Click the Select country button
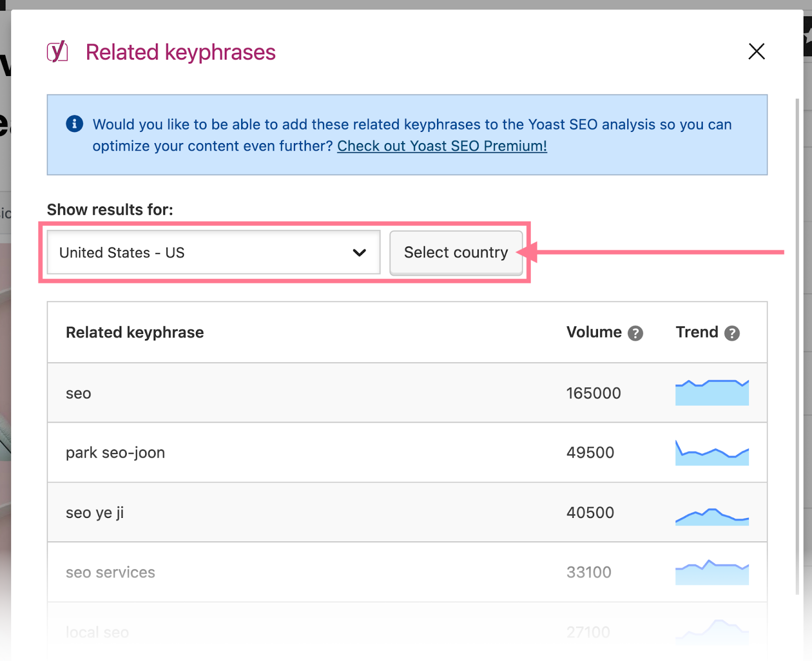The image size is (812, 661). (456, 253)
